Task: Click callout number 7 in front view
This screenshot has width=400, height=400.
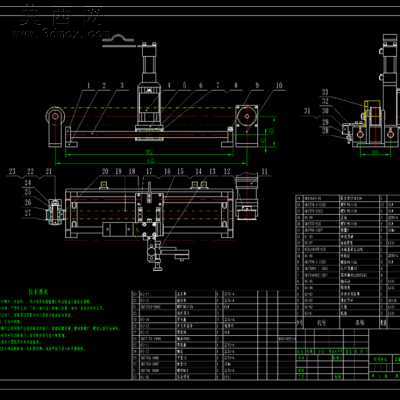Action: (x=218, y=85)
